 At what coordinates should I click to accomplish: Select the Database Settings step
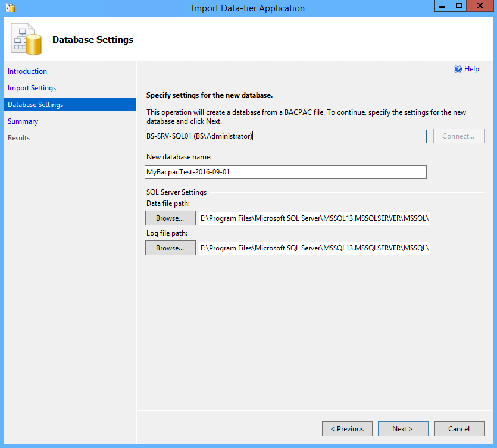coord(70,105)
